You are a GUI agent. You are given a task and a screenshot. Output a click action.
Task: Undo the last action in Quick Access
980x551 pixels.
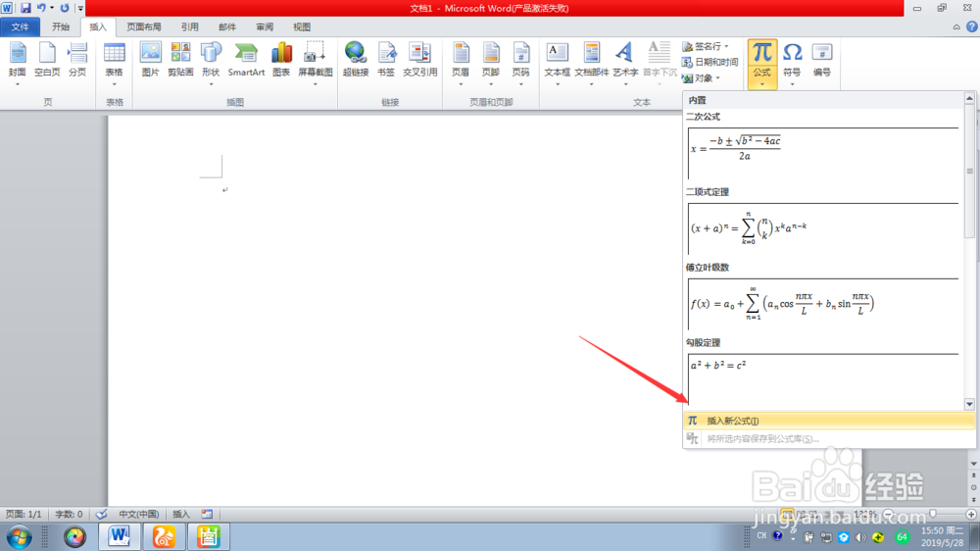(41, 8)
